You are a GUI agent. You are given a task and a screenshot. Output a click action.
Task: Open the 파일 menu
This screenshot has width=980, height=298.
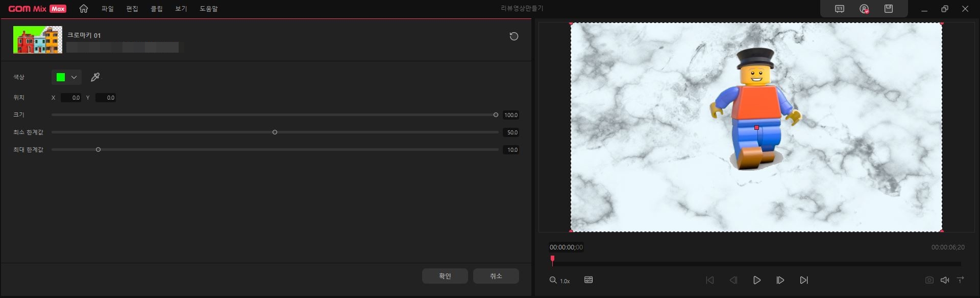pos(107,9)
